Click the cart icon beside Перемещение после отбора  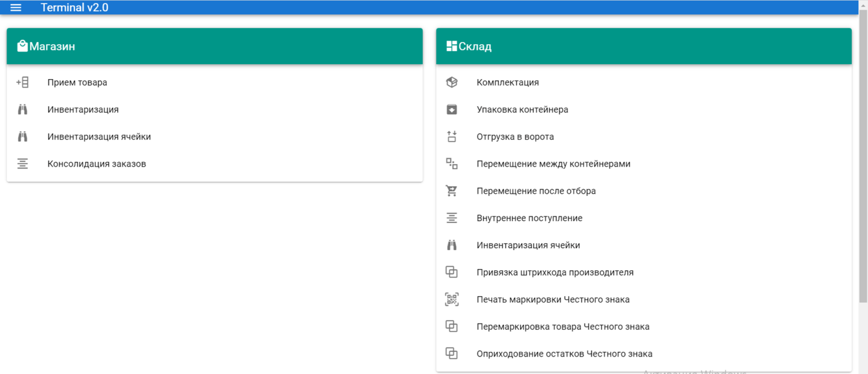451,191
